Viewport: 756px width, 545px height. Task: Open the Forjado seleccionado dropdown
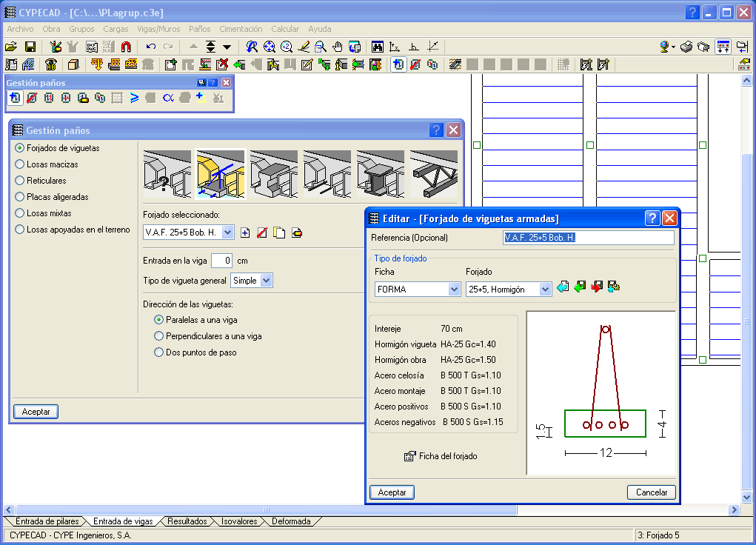(x=227, y=233)
